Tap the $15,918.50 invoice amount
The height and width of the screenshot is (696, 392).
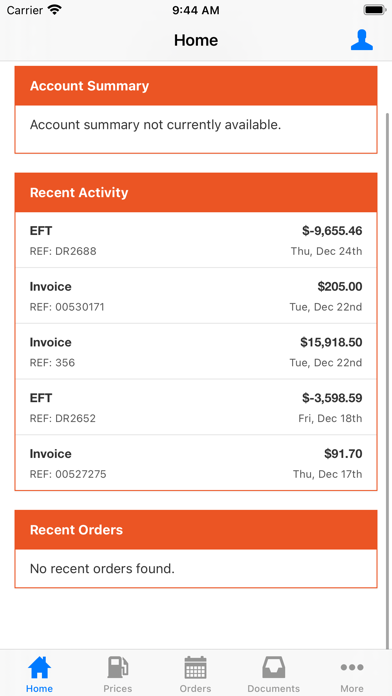(x=331, y=342)
